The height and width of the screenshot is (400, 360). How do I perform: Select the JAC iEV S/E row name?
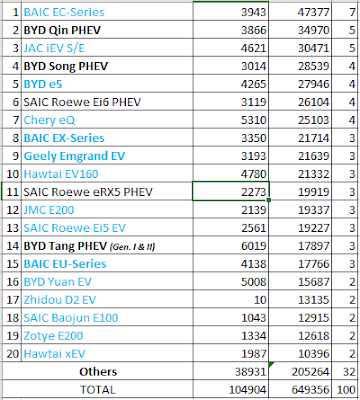(x=107, y=48)
